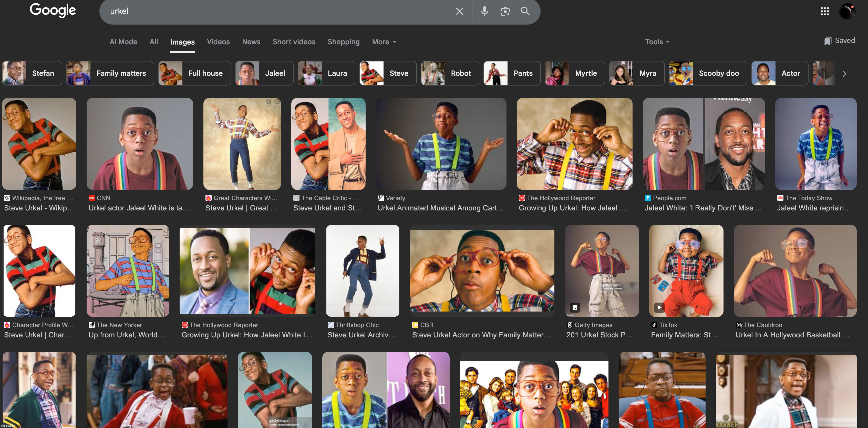Open the People.com side-by-side thumbnail
The width and height of the screenshot is (868, 428).
coord(704,144)
